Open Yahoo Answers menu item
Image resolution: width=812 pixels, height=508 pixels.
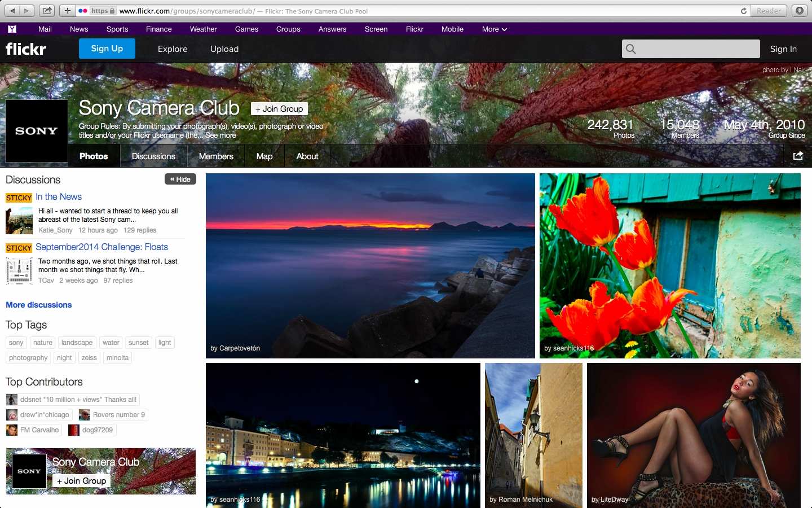click(333, 29)
